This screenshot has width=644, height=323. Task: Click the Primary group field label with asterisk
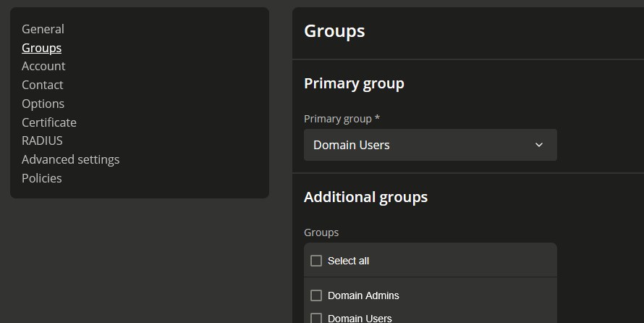(x=342, y=119)
